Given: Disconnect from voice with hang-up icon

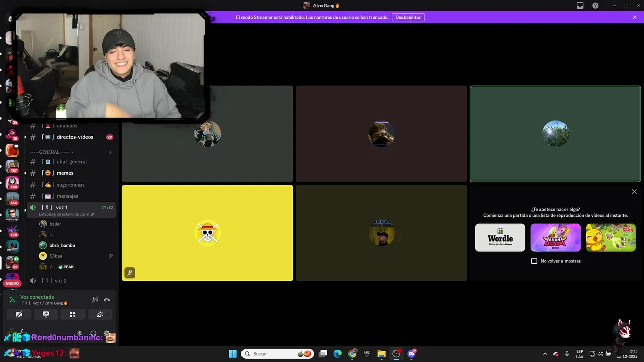Looking at the screenshot, I should pos(107,300).
